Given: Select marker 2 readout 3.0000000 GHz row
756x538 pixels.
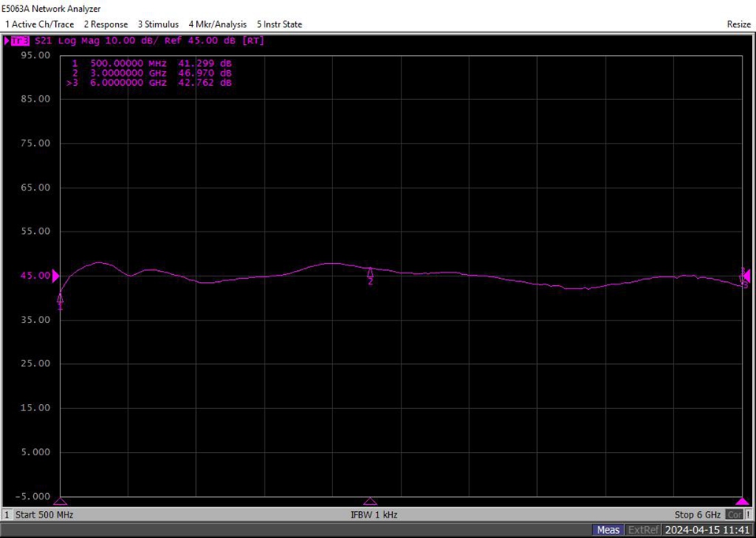Looking at the screenshot, I should (x=152, y=73).
